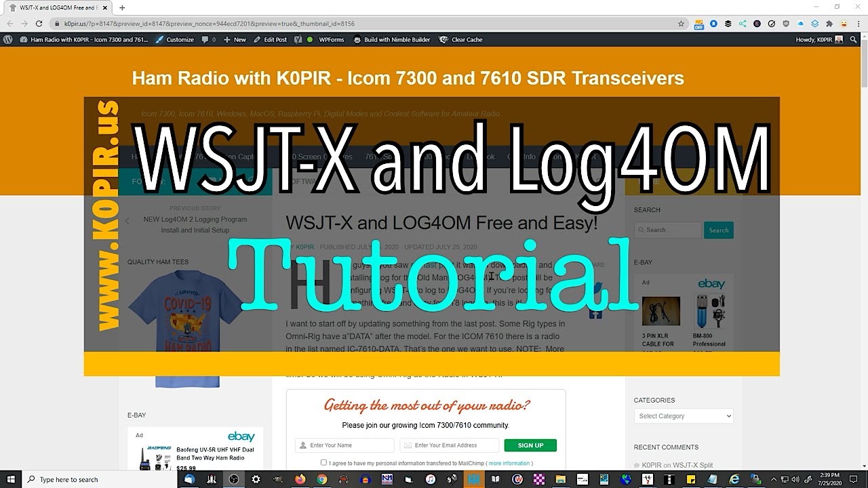868x488 pixels.
Task: Open the Windows Start menu
Action: (x=11, y=479)
